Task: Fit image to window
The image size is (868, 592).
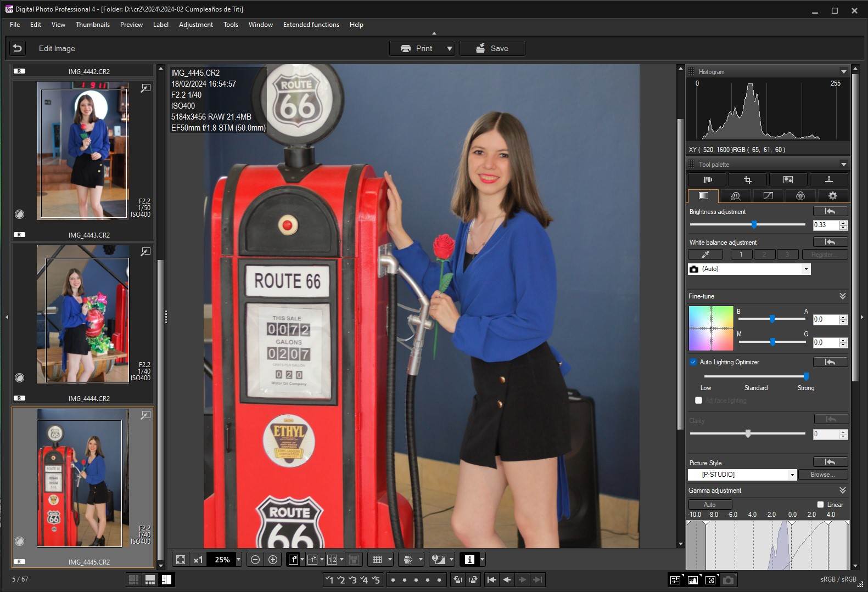Action: [181, 560]
